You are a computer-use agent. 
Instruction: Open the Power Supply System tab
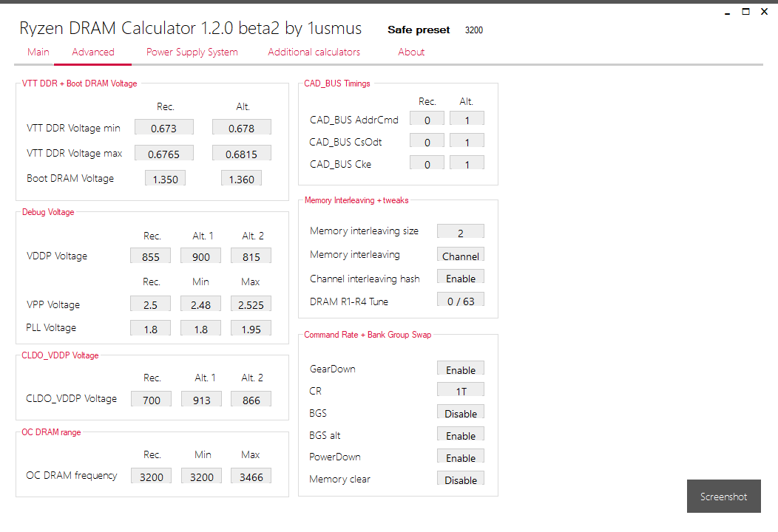coord(192,52)
